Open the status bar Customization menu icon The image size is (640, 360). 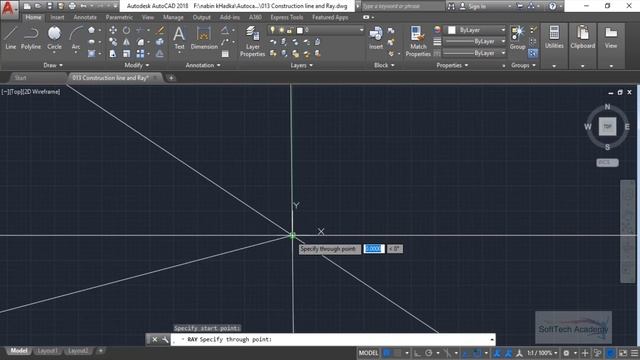pyautogui.click(x=635, y=353)
